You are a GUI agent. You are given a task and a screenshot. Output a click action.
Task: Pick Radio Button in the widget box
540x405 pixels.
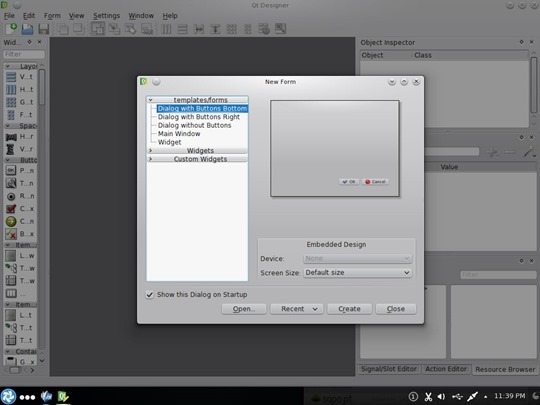point(20,196)
